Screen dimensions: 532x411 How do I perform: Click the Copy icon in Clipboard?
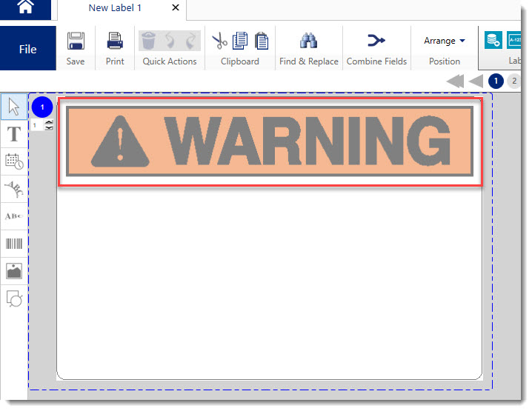click(240, 41)
